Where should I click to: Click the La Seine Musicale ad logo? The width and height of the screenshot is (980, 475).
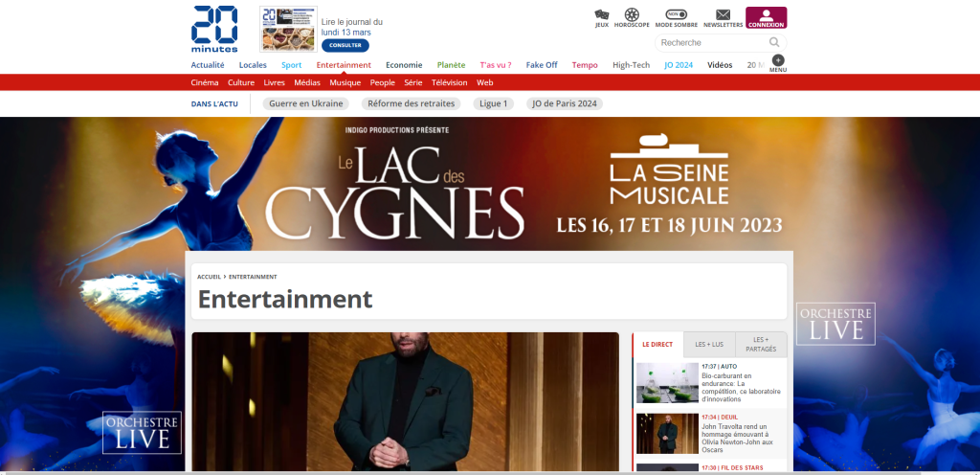pos(669,170)
